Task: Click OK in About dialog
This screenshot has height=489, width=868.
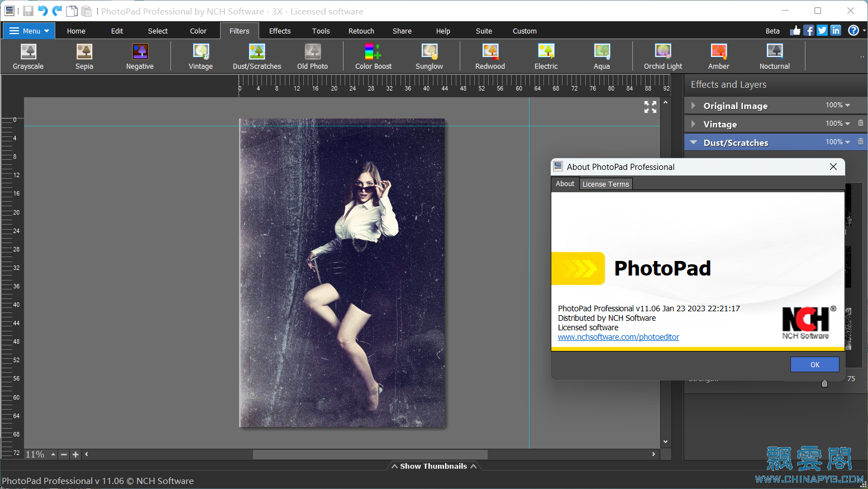Action: (815, 364)
